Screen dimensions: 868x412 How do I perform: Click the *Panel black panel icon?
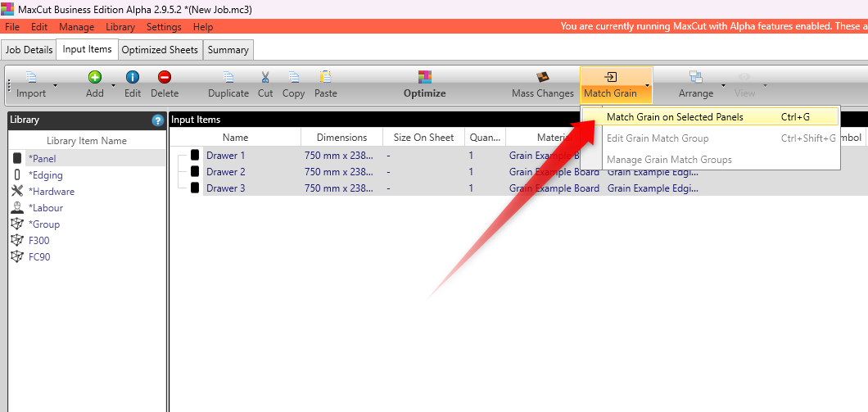click(x=17, y=158)
